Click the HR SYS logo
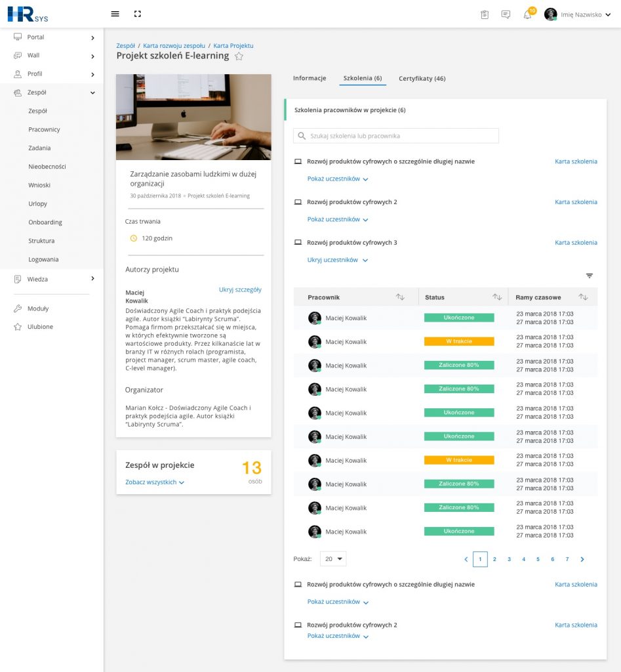The image size is (621, 672). pyautogui.click(x=28, y=14)
